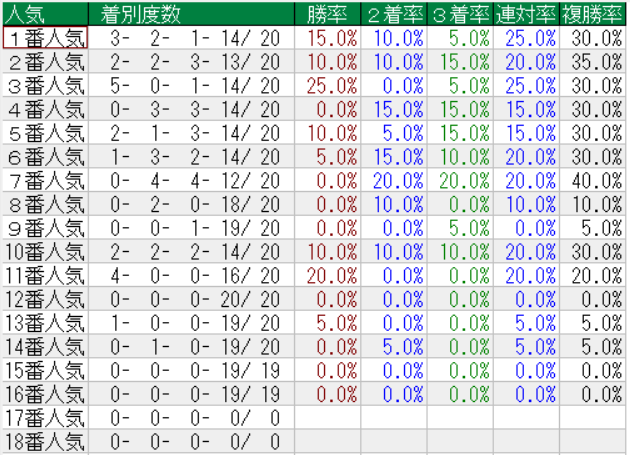
Task: Click the 3着率 column header
Action: [x=460, y=14]
